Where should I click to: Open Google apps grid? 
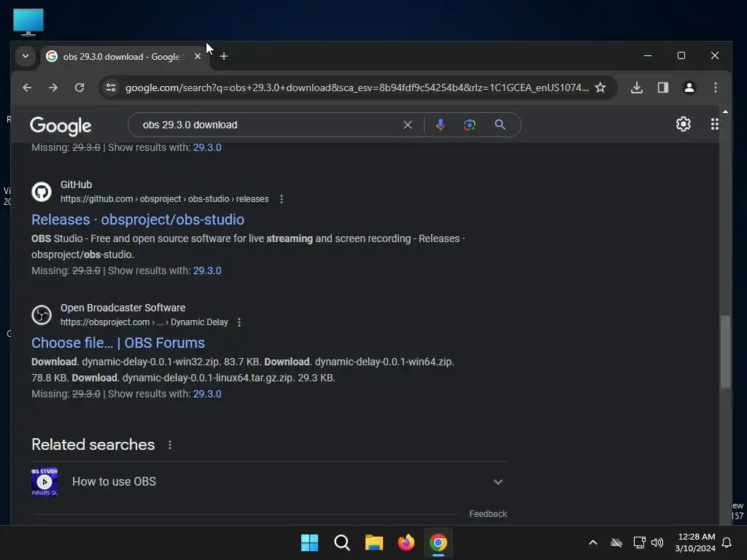coord(715,124)
